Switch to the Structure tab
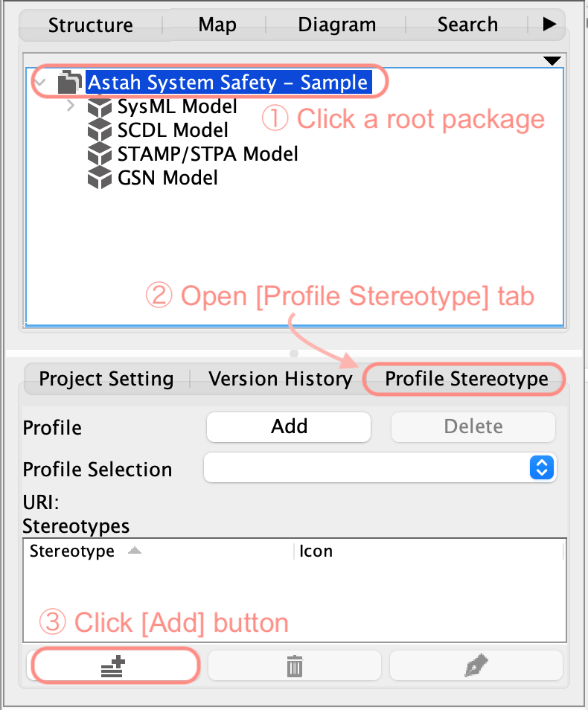This screenshot has height=710, width=588. 90,25
